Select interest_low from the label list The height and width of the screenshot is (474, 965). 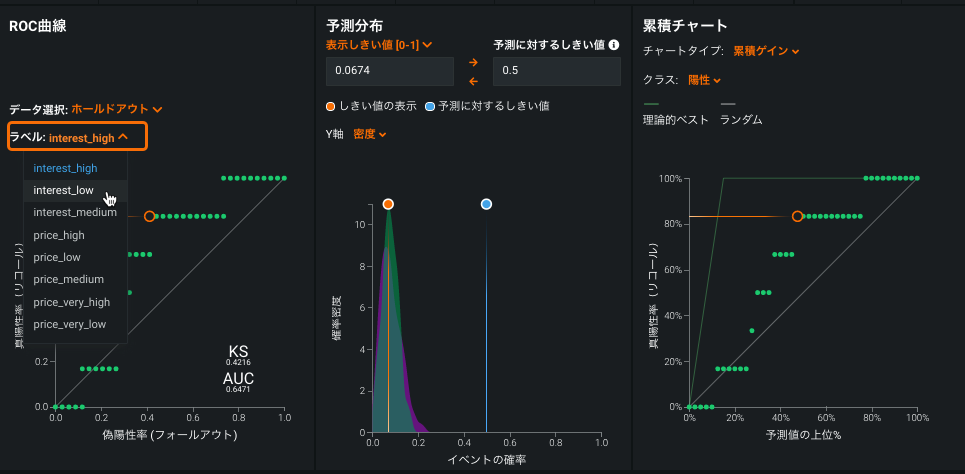pos(64,190)
